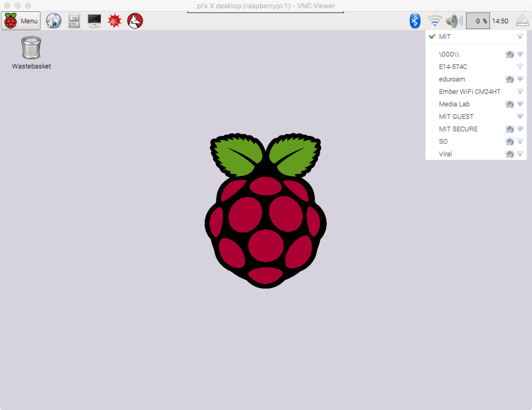This screenshot has width=532, height=410.
Task: Connect to the SO network
Action: point(476,141)
